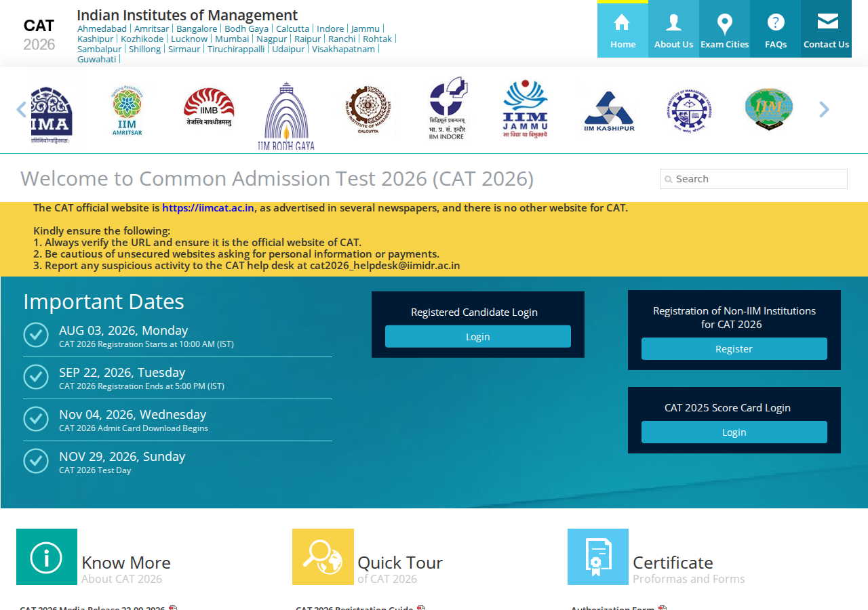
Task: Open the Lucknow institute link
Action: pos(189,39)
